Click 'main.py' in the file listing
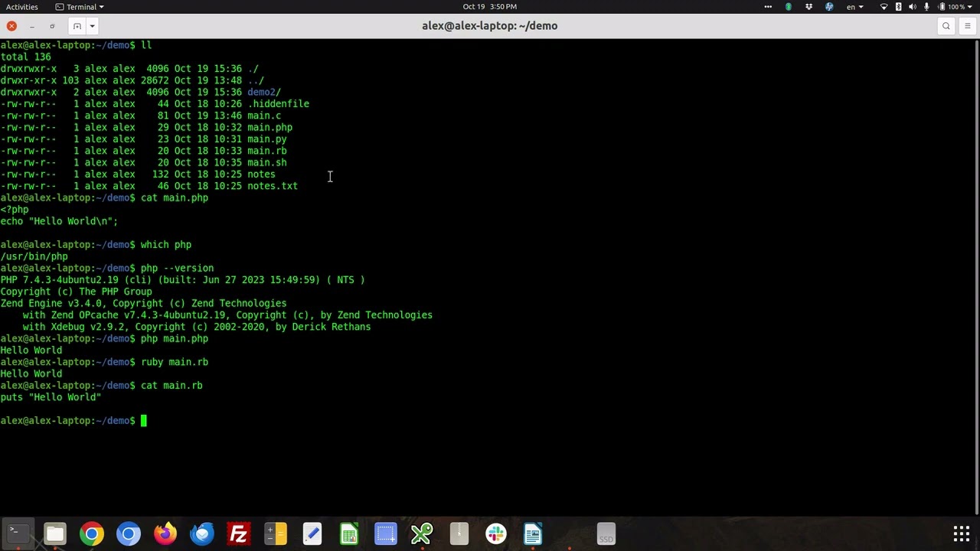The image size is (980, 551). [266, 139]
